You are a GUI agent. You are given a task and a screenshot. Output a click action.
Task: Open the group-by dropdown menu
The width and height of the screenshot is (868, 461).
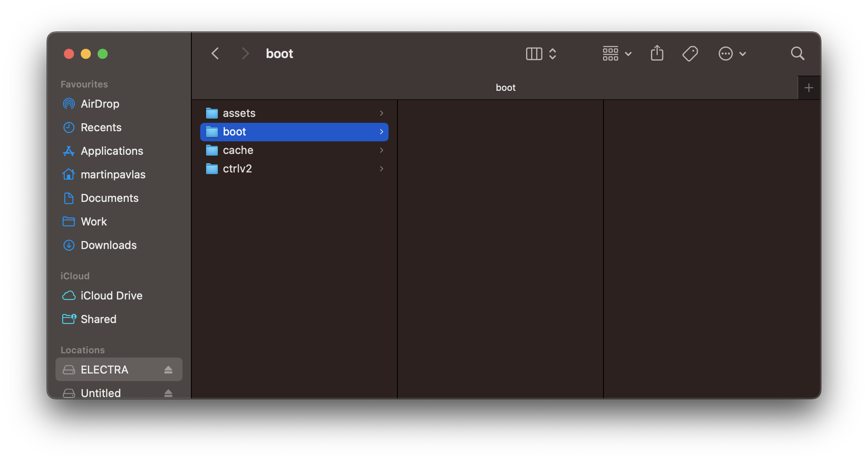click(x=617, y=53)
